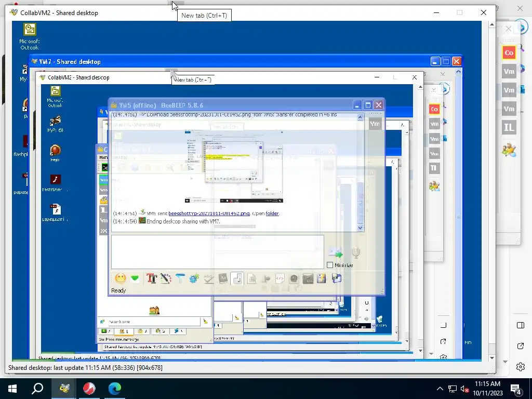Open the folder link in the chat log
Screen dimensions: 532x399
[272, 214]
